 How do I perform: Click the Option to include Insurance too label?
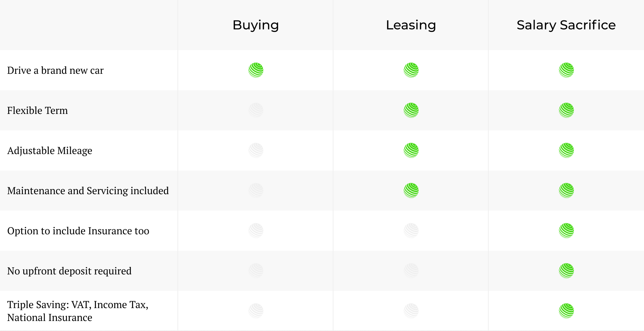pos(78,231)
